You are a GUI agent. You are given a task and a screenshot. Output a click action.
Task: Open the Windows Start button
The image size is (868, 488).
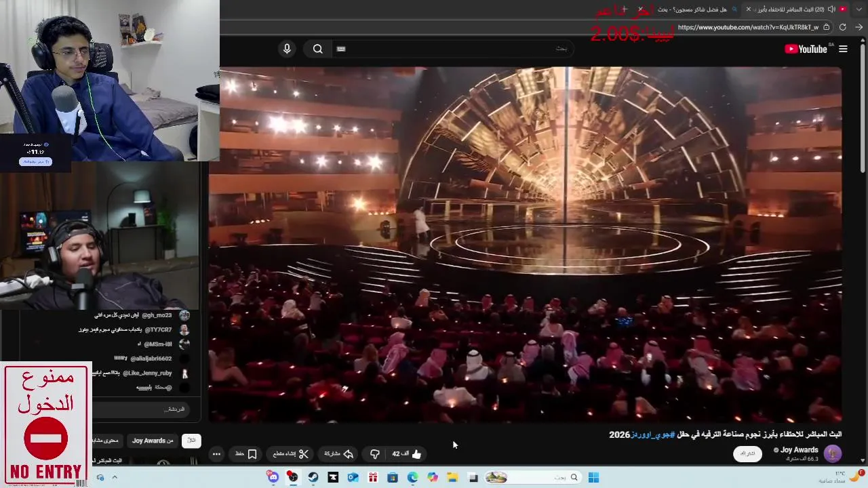pos(593,478)
